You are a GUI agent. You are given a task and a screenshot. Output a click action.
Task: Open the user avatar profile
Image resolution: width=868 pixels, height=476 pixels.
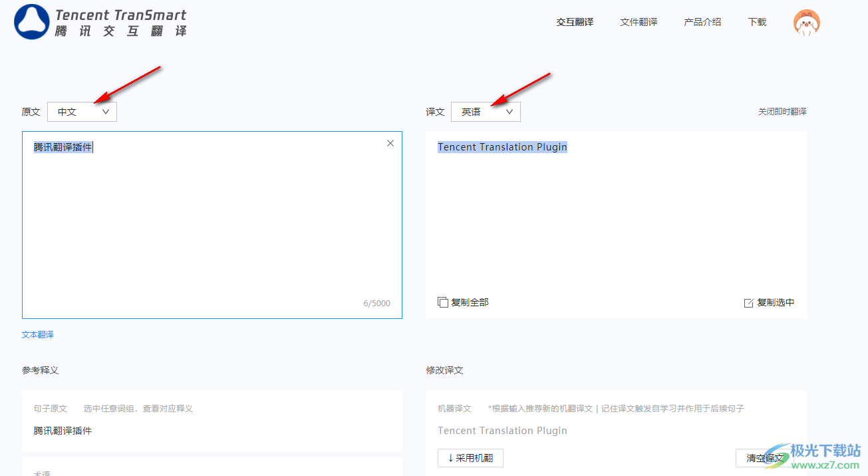(x=806, y=23)
